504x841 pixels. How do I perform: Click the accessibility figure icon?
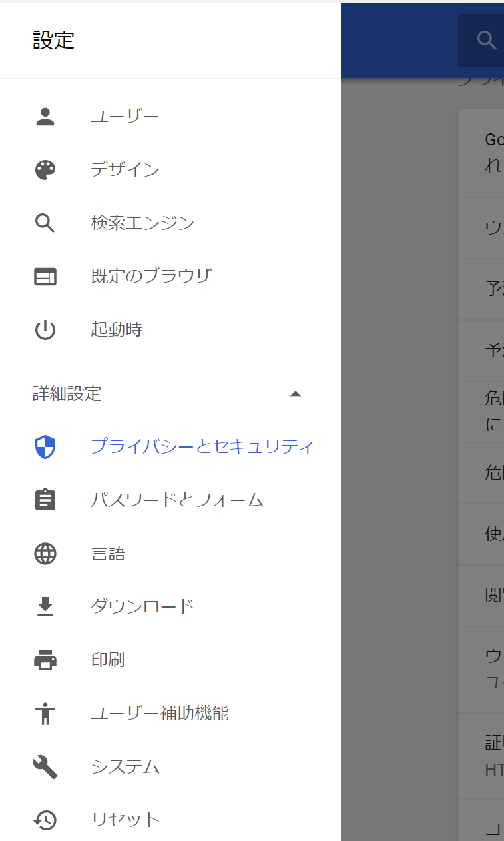point(45,714)
